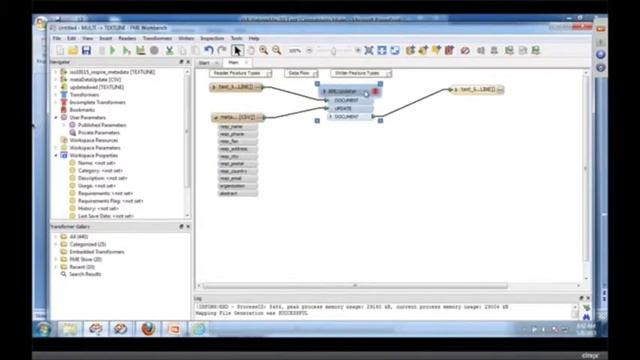
Task: Click the red XMLUpdater parameters button
Action: (x=376, y=91)
